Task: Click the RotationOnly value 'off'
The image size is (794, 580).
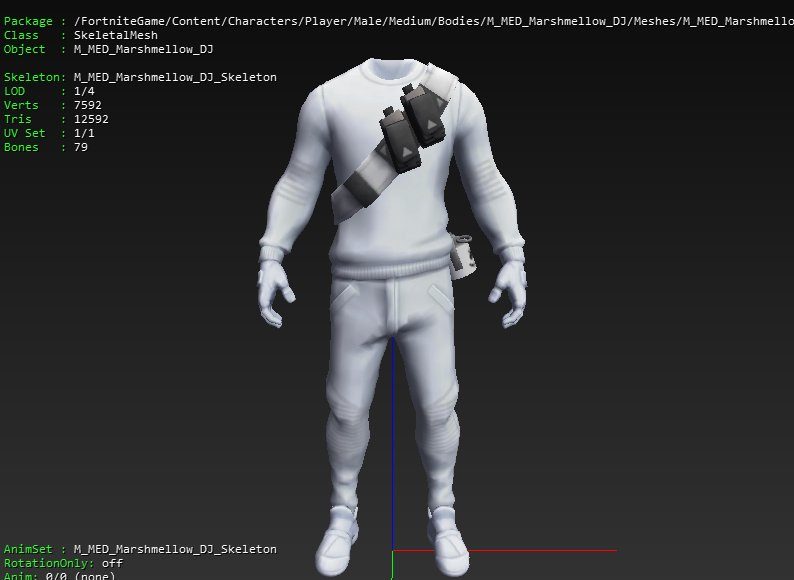Action: point(112,563)
